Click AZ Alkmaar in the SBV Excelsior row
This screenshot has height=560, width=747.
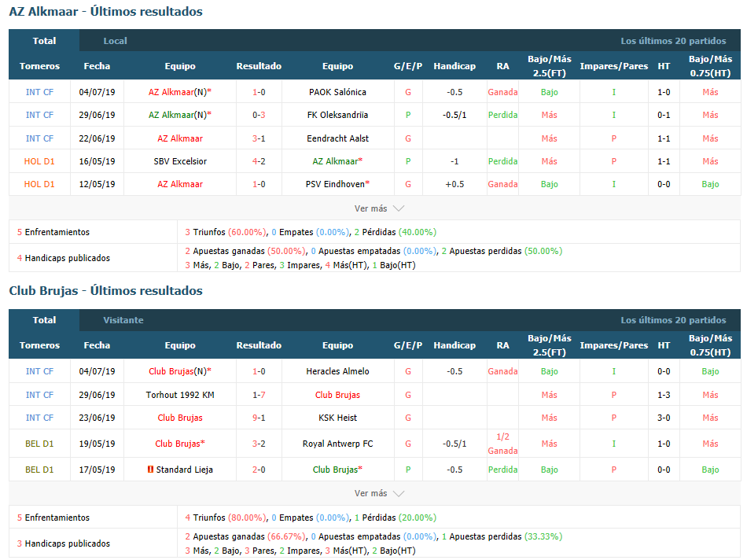point(335,161)
